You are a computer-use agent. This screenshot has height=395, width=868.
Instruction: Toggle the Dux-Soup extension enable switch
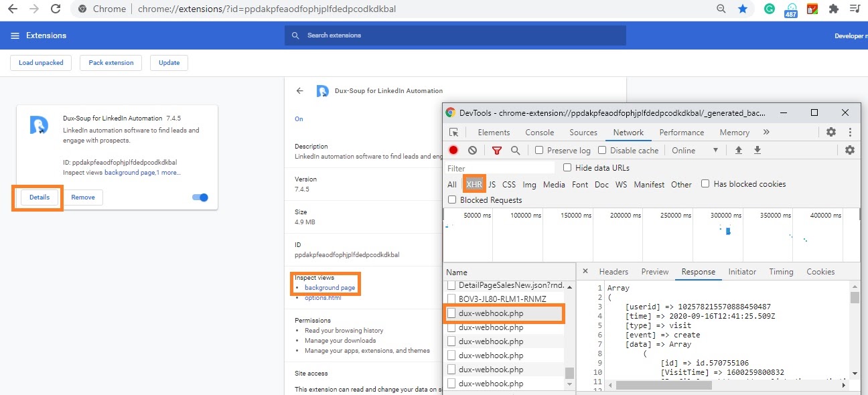coord(200,197)
